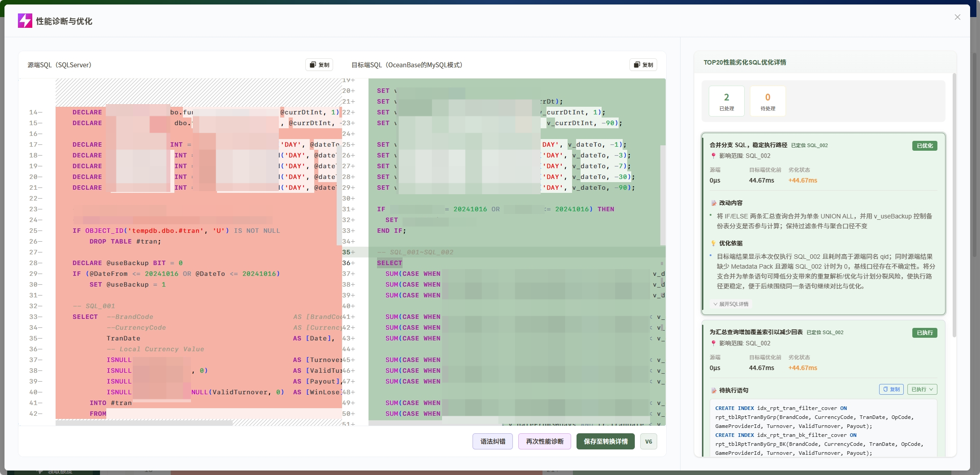Image resolution: width=980 pixels, height=475 pixels.
Task: Click location pin icon in first card
Action: [713, 156]
